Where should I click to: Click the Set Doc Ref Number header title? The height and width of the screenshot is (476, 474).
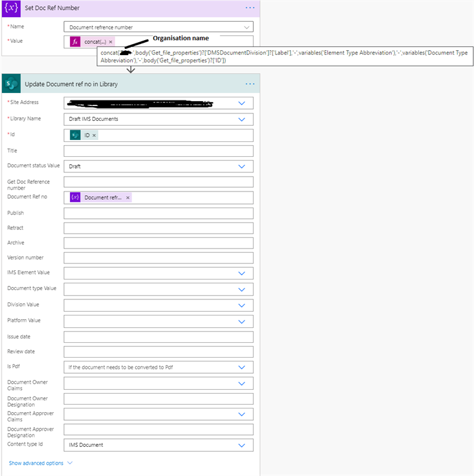(x=52, y=8)
